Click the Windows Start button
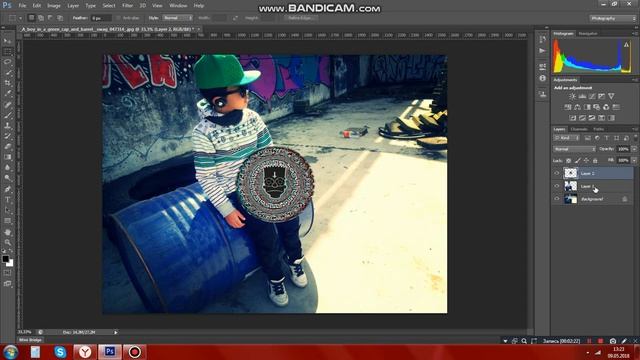640x360 pixels. 10,352
